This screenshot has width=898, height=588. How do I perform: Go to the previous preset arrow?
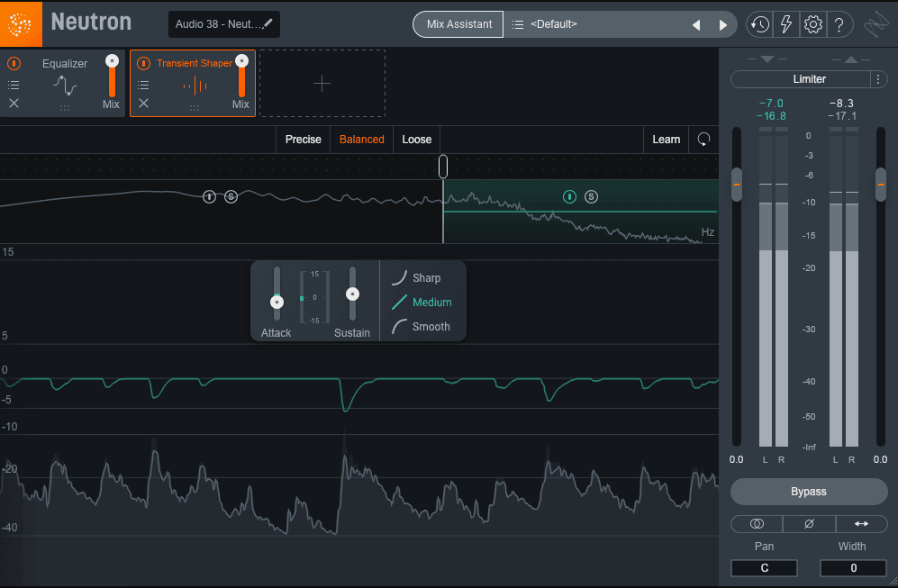click(x=696, y=24)
